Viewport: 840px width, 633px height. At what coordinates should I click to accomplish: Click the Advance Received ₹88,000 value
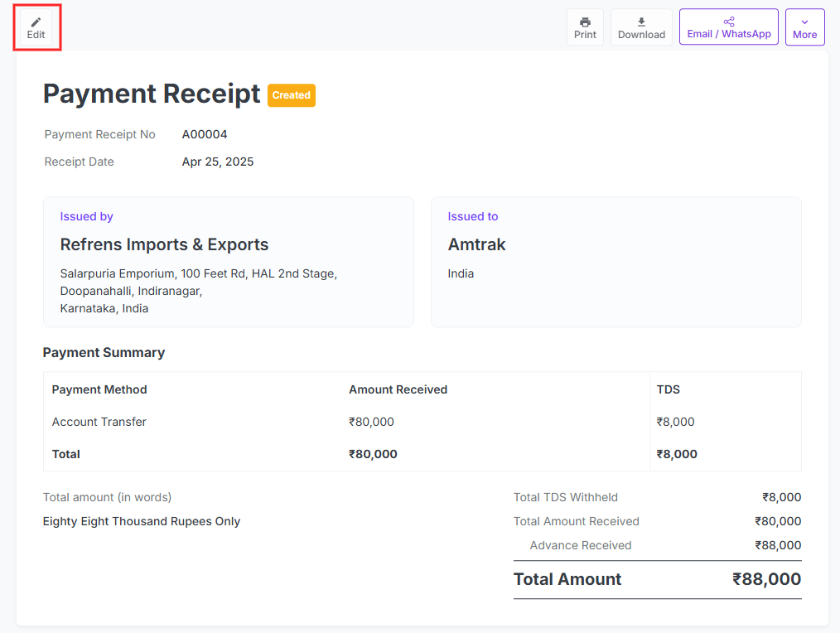click(x=778, y=546)
